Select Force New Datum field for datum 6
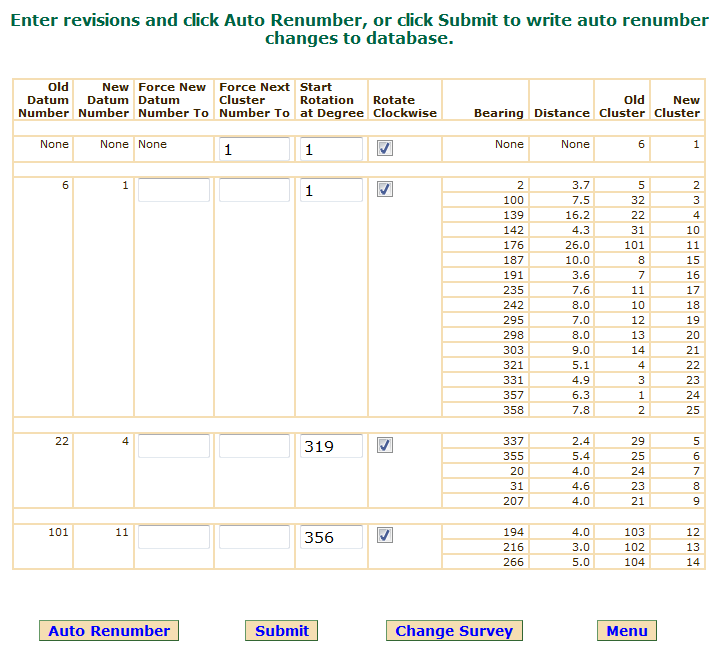The width and height of the screenshot is (716, 648). pyautogui.click(x=174, y=190)
